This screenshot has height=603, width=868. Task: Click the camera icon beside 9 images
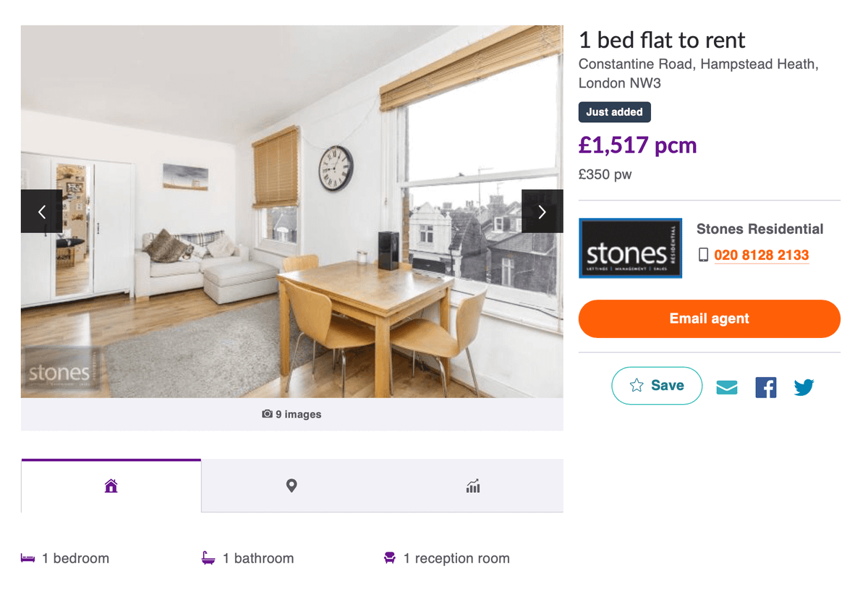click(267, 414)
